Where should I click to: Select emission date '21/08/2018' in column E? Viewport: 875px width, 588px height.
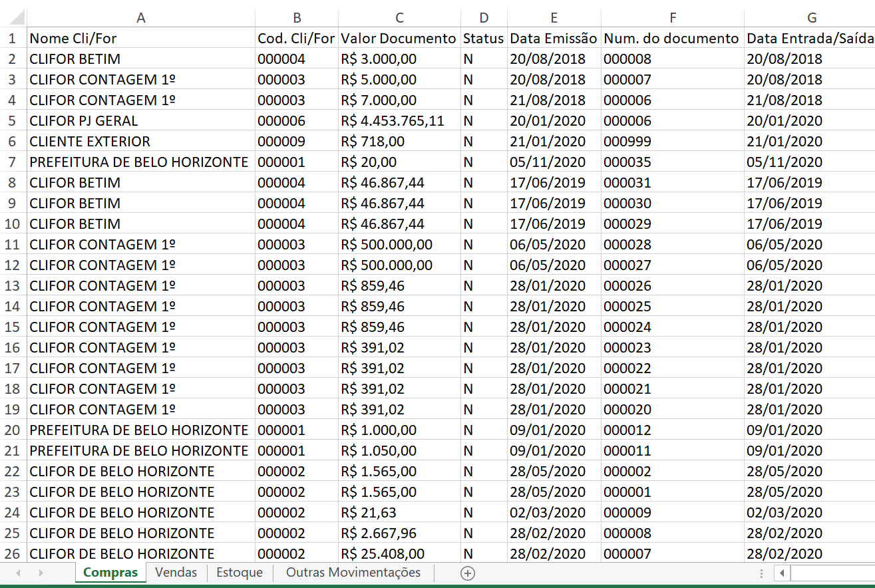(x=554, y=100)
